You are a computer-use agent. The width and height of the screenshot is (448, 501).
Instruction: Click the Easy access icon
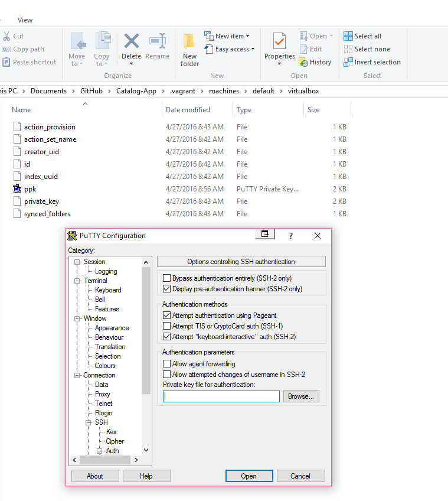tap(208, 49)
